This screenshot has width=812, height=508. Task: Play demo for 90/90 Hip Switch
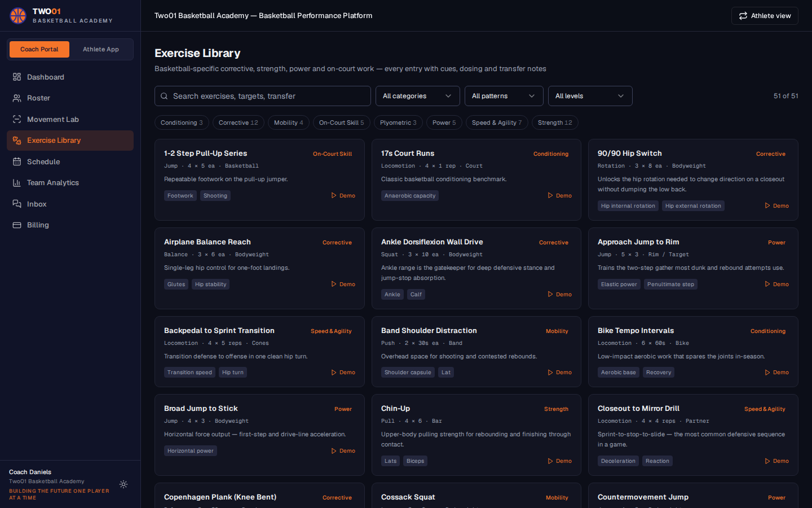(x=776, y=205)
